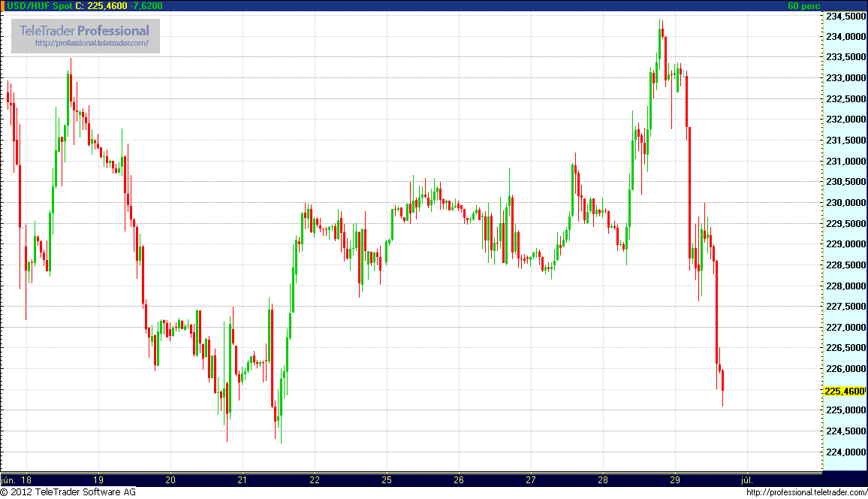Click the 231,5000 price axis label

point(846,140)
